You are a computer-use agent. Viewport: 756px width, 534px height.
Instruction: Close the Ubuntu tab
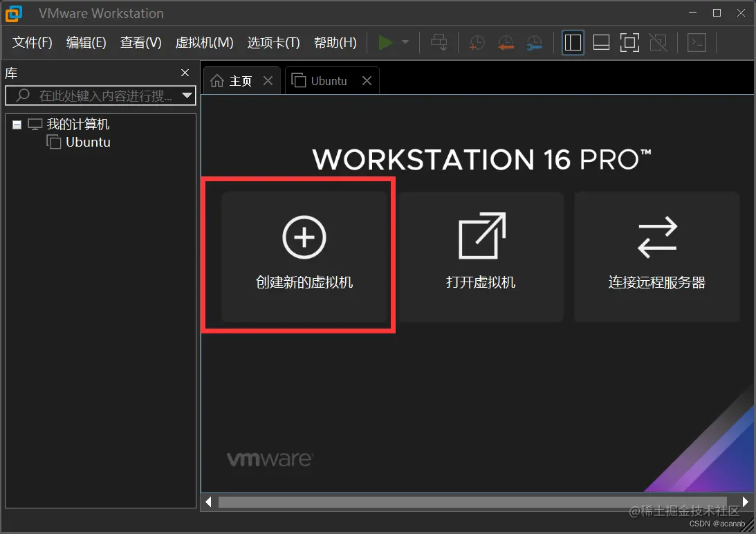pyautogui.click(x=367, y=80)
